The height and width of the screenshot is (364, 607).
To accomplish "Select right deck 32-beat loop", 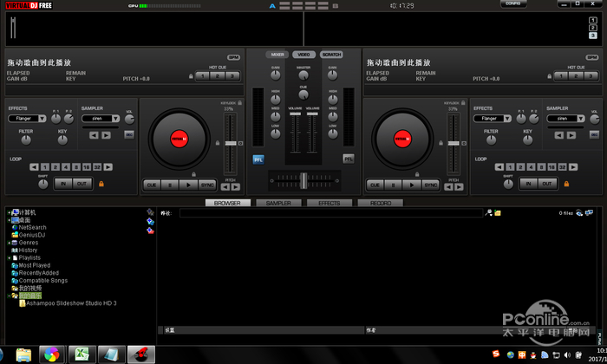I will point(562,167).
